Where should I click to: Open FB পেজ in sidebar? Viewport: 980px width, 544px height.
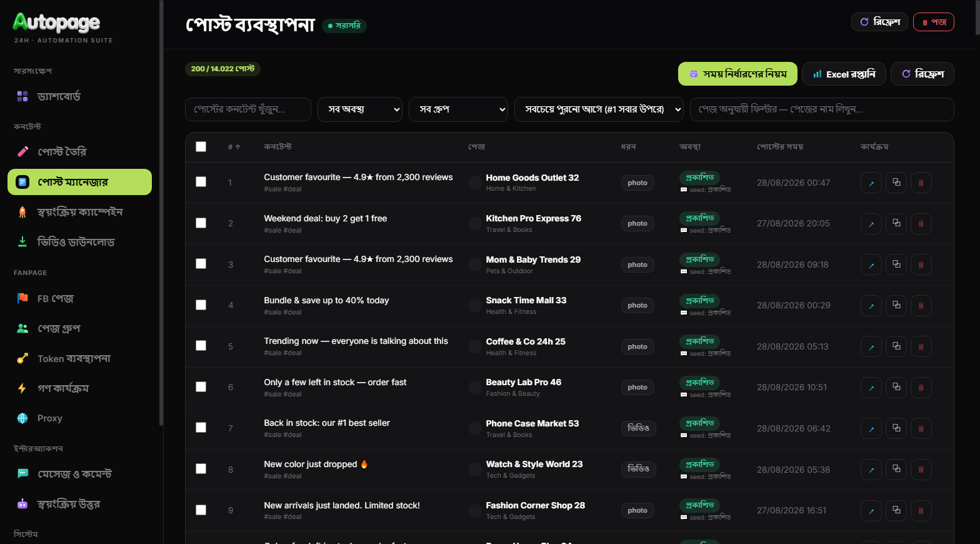click(79, 299)
